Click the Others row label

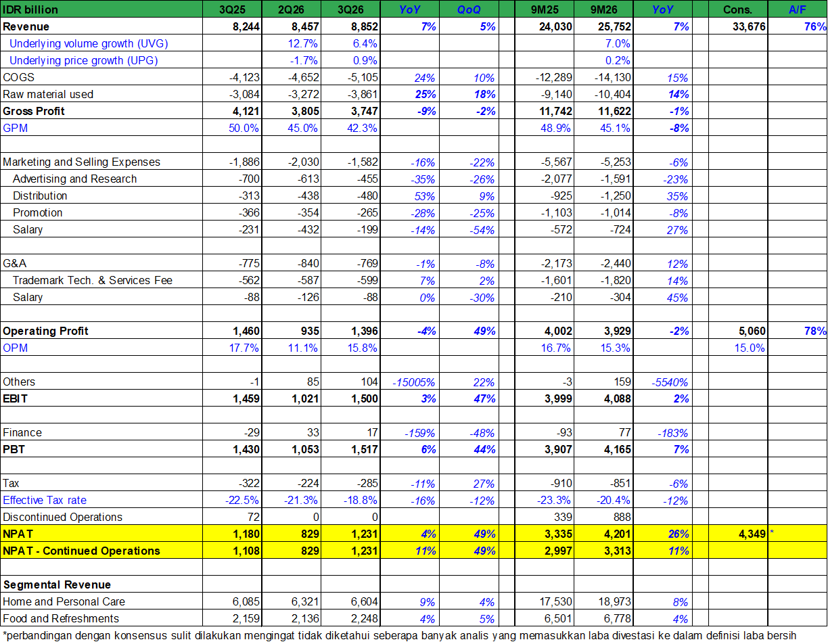(19, 382)
